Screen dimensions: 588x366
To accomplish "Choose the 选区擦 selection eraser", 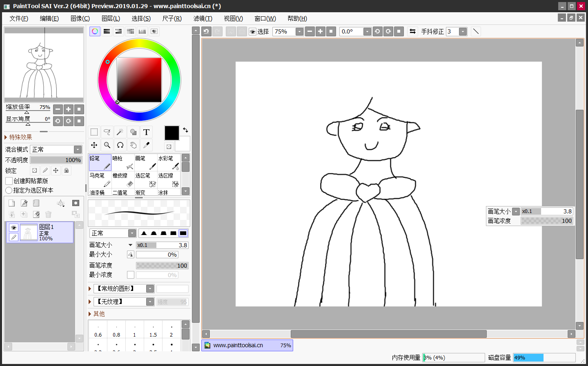I will coord(169,180).
